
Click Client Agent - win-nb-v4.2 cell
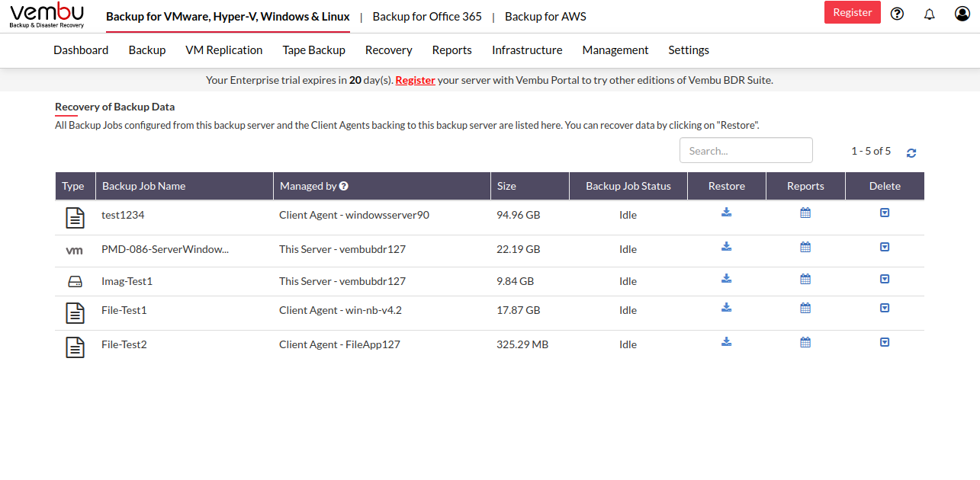point(340,310)
